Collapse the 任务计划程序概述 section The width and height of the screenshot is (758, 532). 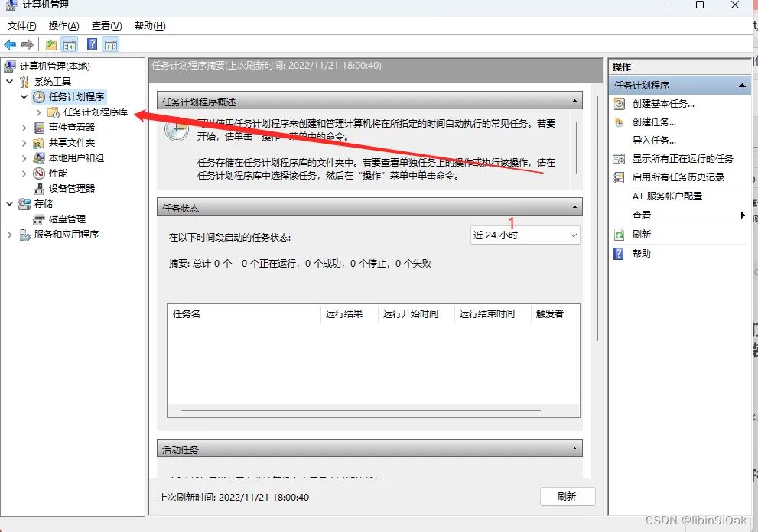574,101
